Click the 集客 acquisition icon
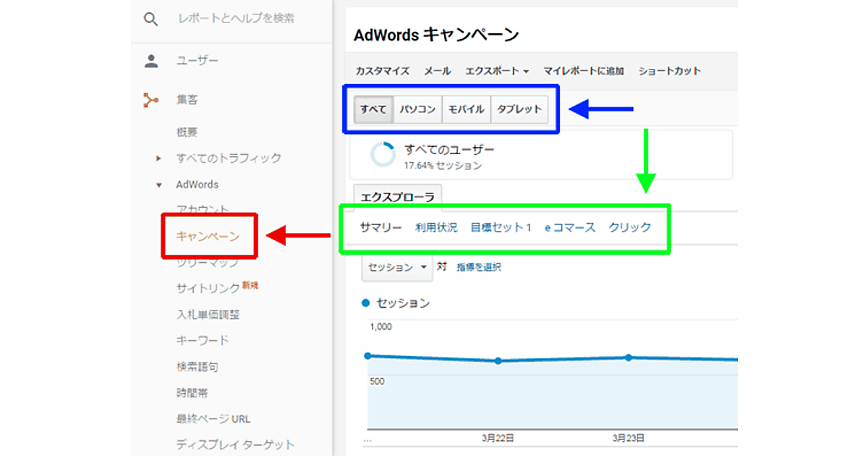The width and height of the screenshot is (868, 456). (x=150, y=101)
